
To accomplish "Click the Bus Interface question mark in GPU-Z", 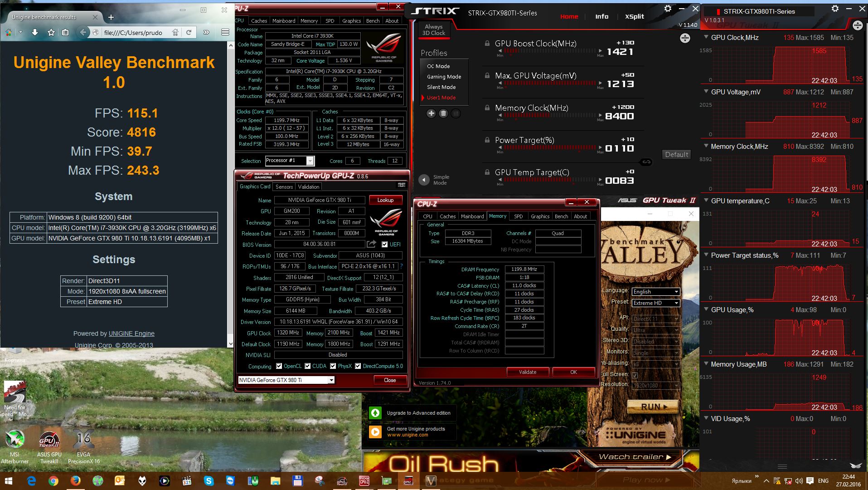I will click(401, 266).
